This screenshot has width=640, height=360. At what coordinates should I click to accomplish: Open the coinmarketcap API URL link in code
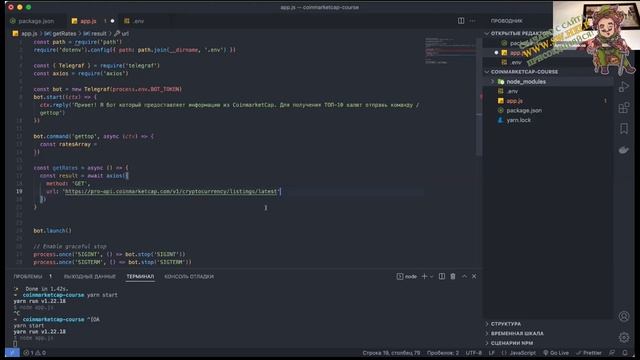(171, 191)
